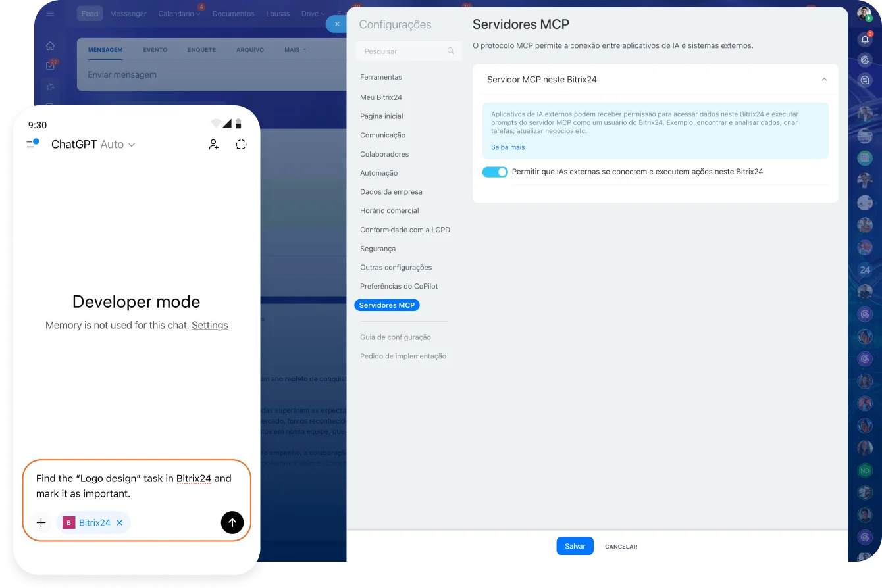Screen dimensions: 882x588
Task: Open ChatGPT sidebar menu icon
Action: coord(33,144)
